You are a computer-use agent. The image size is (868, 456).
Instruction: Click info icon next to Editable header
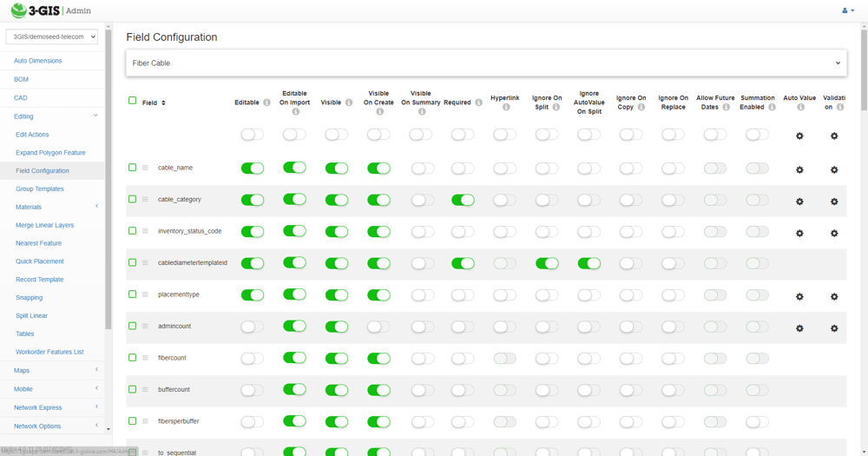pyautogui.click(x=266, y=102)
